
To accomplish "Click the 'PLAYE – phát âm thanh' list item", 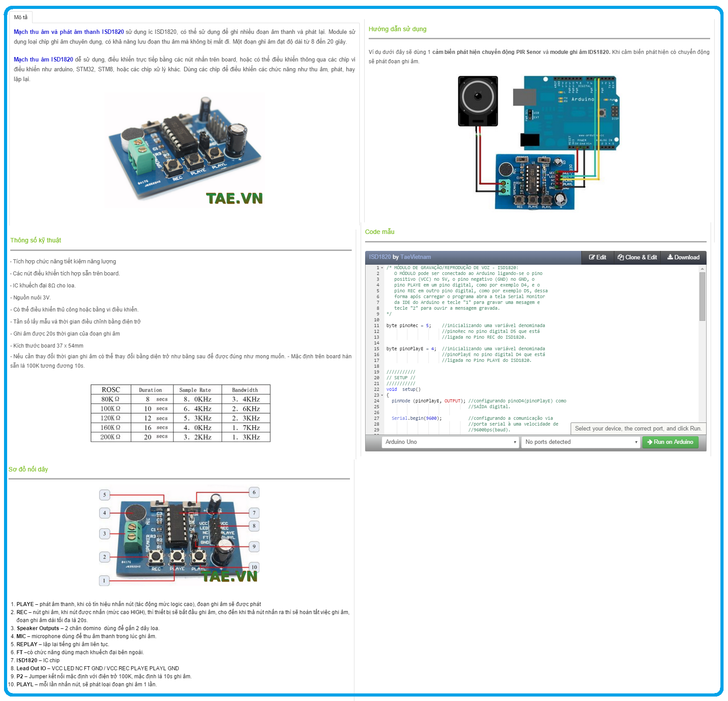I will point(139,604).
